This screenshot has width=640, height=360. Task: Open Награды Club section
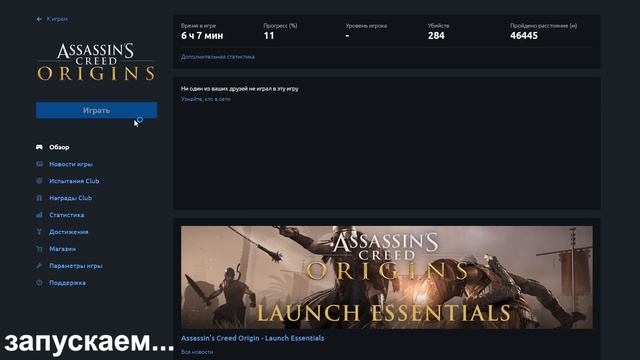[x=71, y=198]
